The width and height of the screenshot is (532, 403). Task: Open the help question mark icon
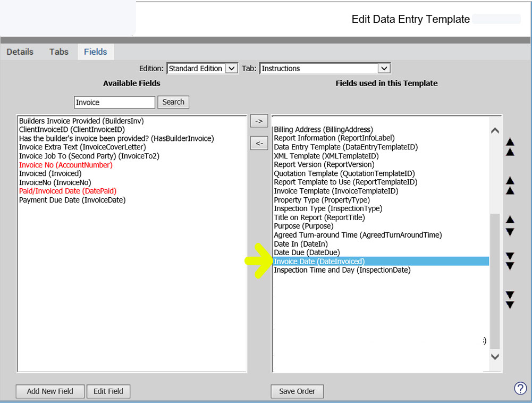click(x=520, y=388)
